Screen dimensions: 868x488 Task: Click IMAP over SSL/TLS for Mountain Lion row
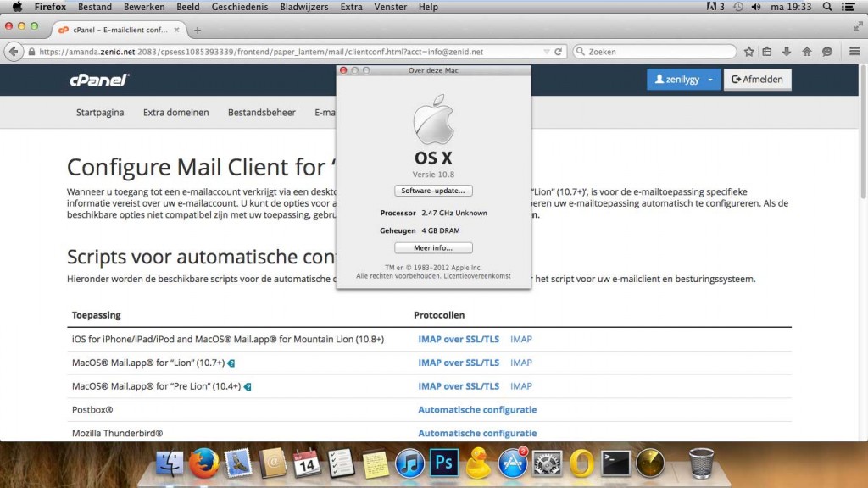459,339
